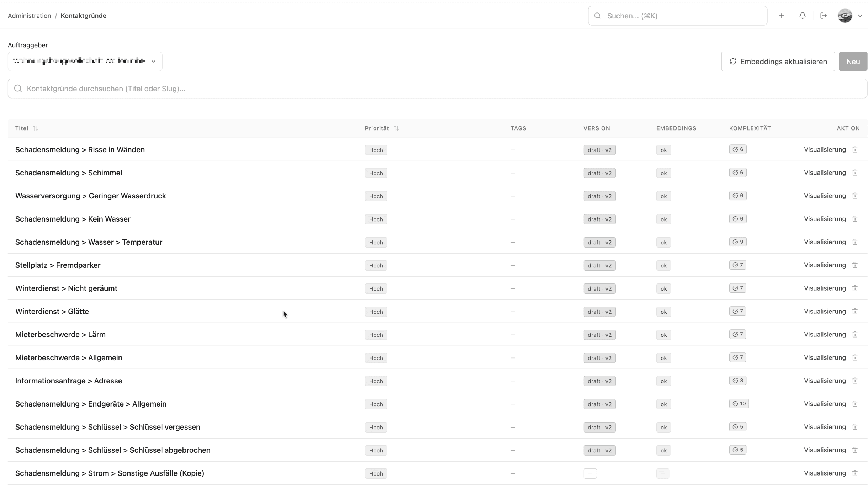Click the Neu button

click(x=853, y=61)
